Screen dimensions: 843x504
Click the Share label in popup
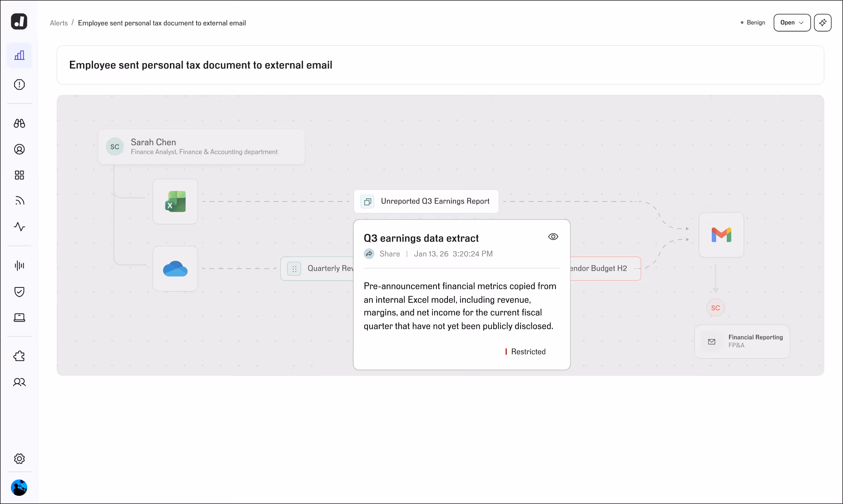390,254
